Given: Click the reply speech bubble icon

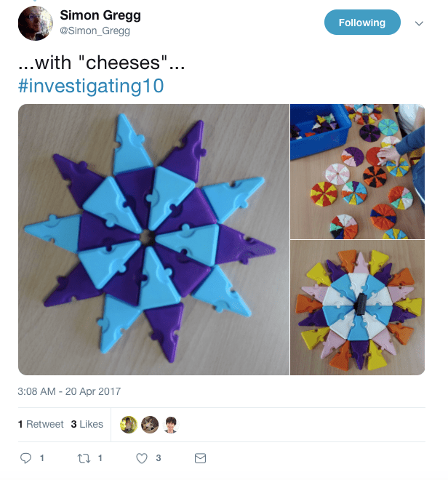Looking at the screenshot, I should (x=26, y=458).
